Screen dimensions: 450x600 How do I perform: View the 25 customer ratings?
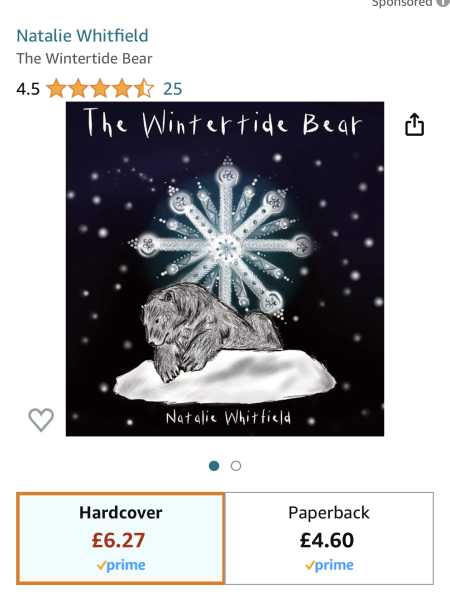pyautogui.click(x=173, y=89)
